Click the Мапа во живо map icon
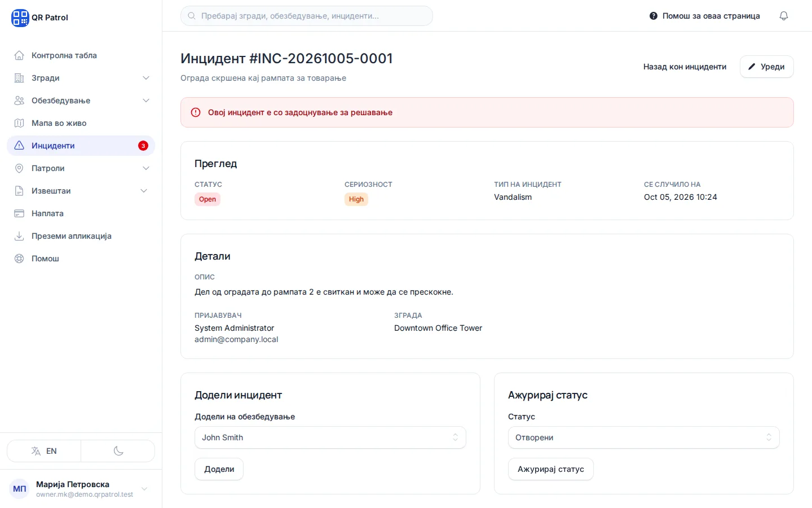Image resolution: width=812 pixels, height=508 pixels. [x=19, y=123]
